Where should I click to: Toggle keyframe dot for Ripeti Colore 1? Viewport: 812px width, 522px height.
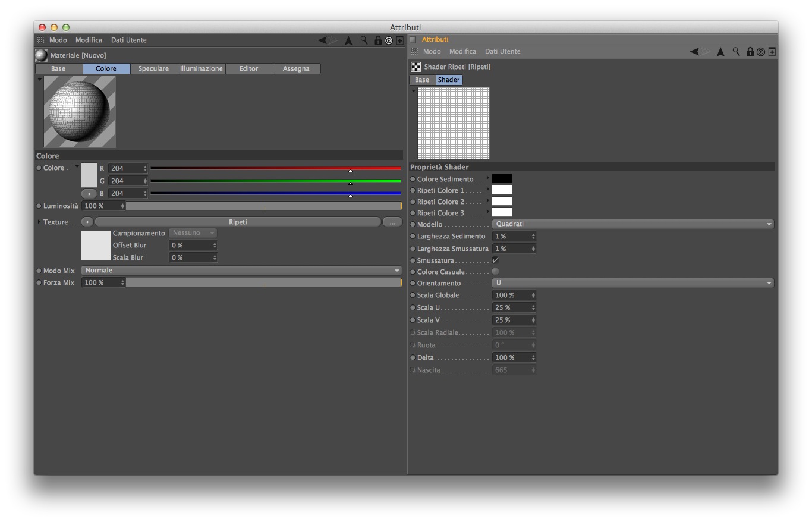[x=413, y=190]
